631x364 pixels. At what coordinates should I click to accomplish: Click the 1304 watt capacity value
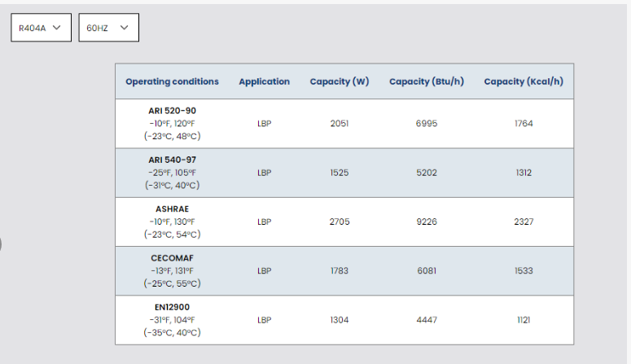click(x=340, y=320)
